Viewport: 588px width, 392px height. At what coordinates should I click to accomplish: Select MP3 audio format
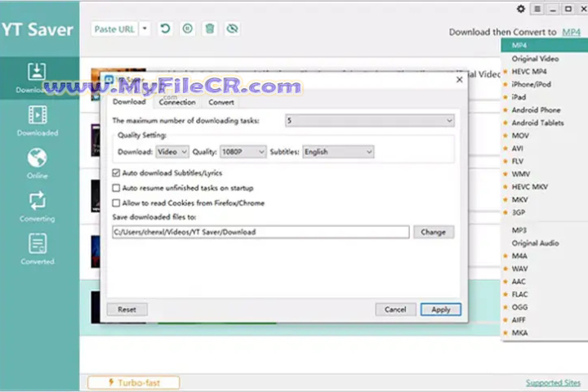(545, 230)
